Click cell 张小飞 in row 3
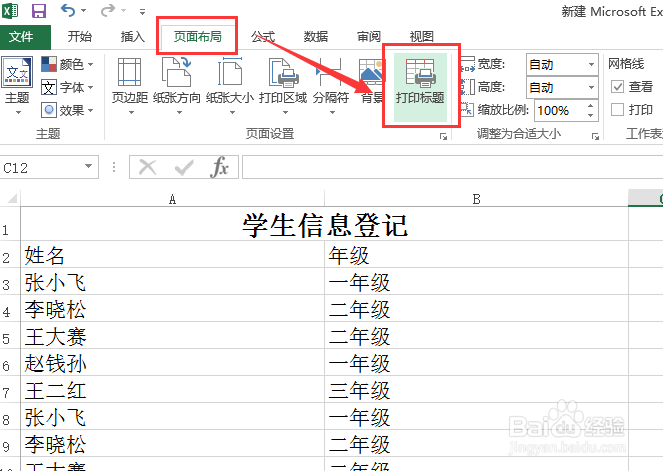663x471 pixels. [173, 281]
